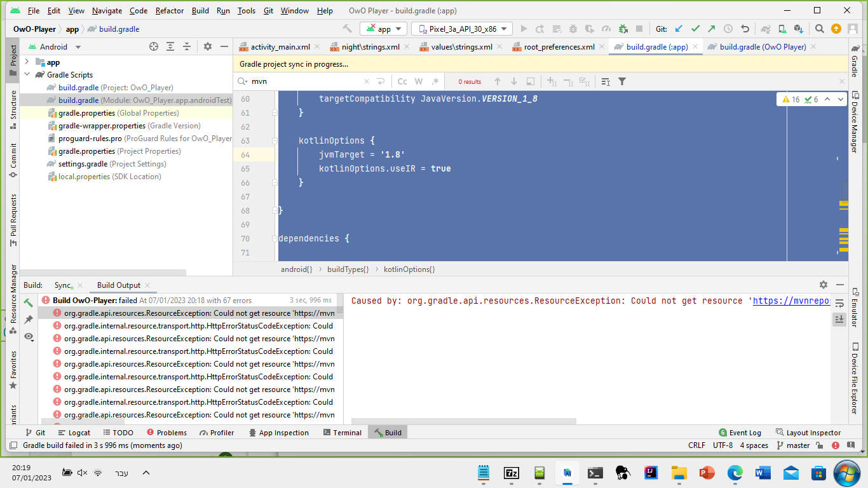868x488 pixels.
Task: Open Search Everywhere magnifier icon
Action: tap(820, 29)
